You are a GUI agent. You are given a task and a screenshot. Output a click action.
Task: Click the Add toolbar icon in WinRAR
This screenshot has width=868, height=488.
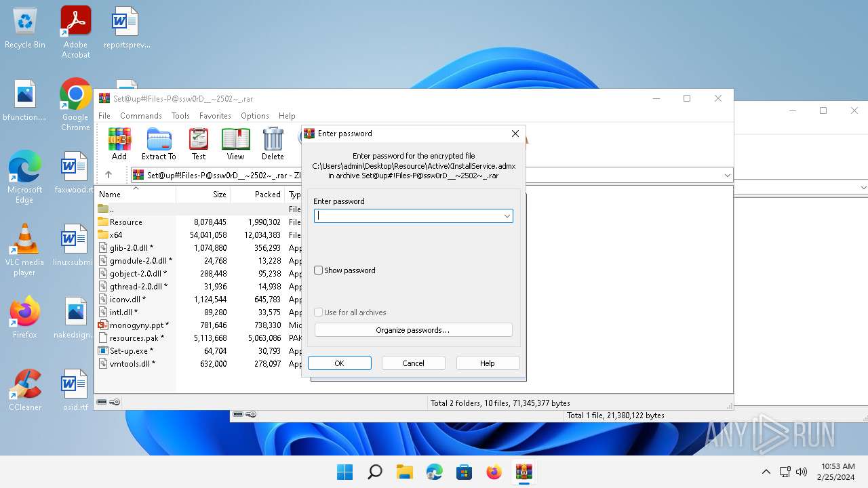point(119,144)
